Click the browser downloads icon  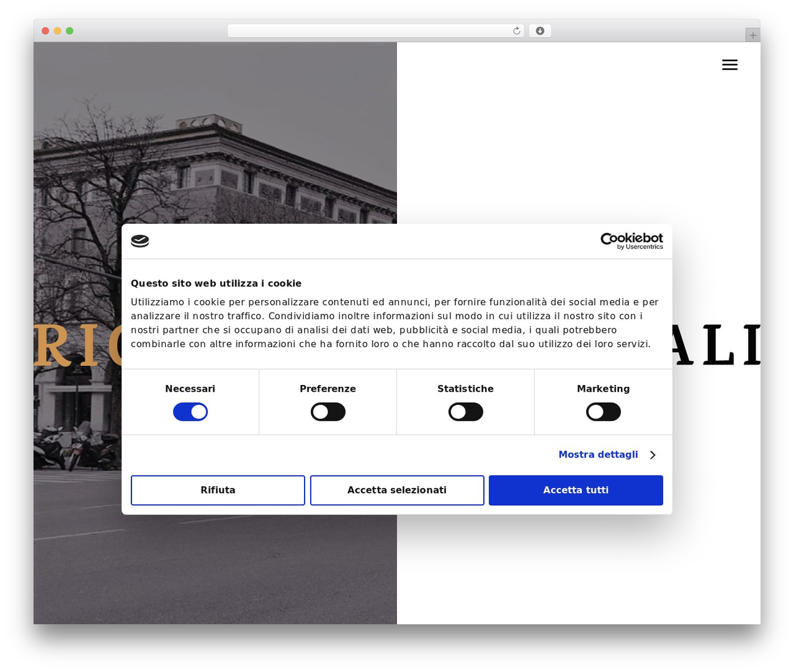tap(540, 31)
